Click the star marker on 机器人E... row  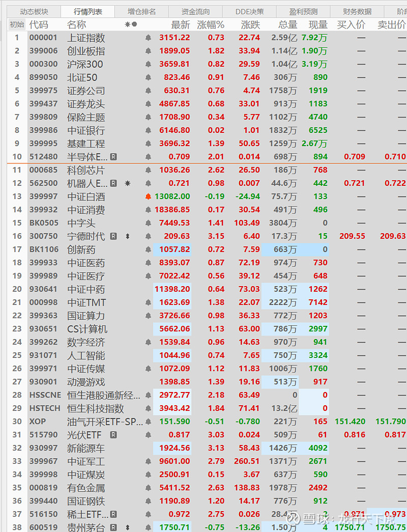[x=128, y=183]
